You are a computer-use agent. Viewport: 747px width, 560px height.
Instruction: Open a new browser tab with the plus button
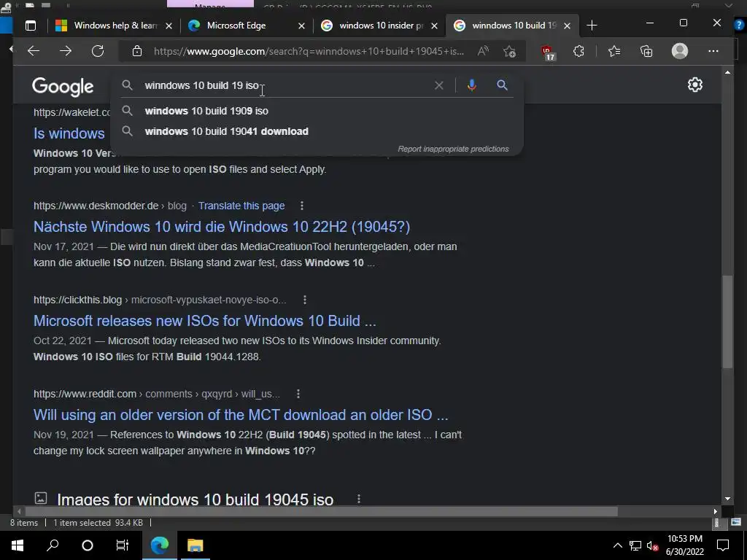tap(592, 26)
